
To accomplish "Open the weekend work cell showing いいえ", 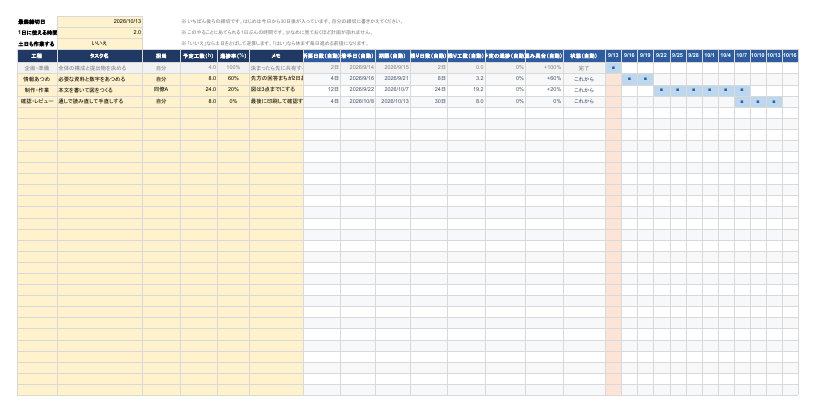I will pyautogui.click(x=99, y=44).
